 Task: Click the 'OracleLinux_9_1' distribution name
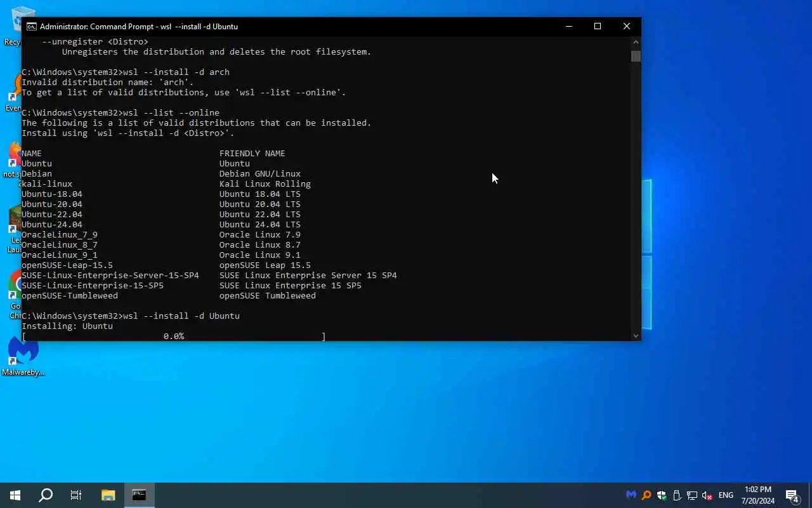click(60, 255)
